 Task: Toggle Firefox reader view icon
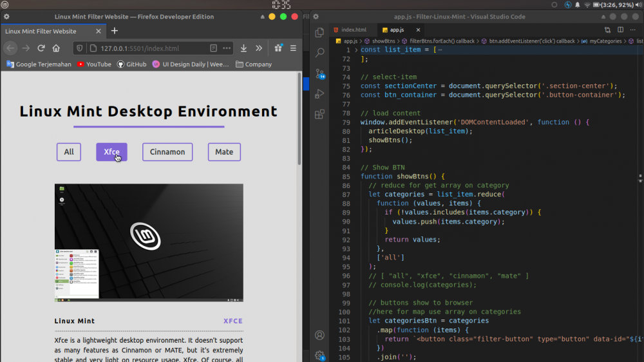(214, 48)
